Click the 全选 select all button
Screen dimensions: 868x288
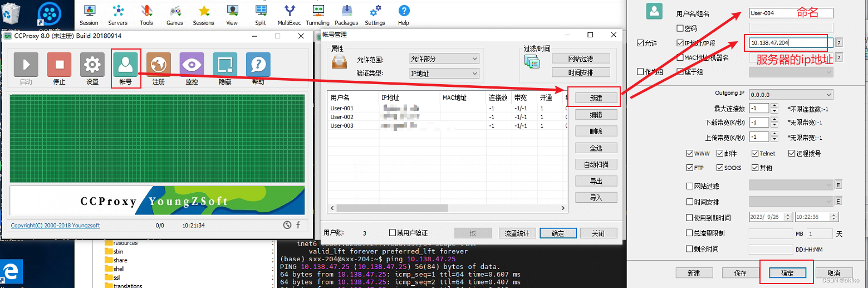click(596, 148)
